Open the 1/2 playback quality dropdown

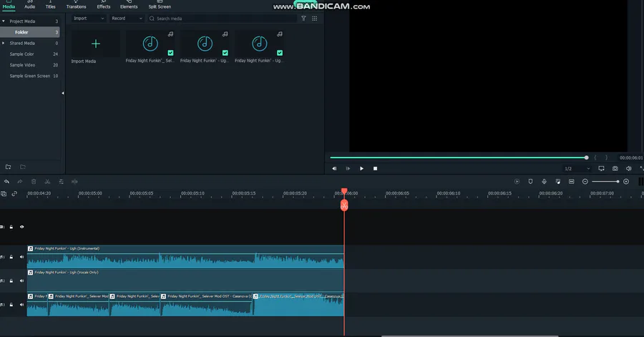point(577,168)
